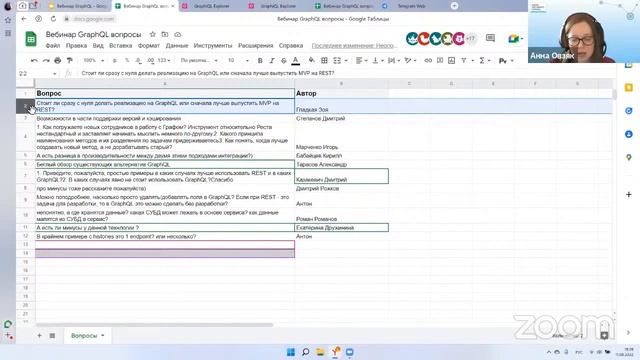This screenshot has width=640, height=360.
Task: Open the last edit history link
Action: point(353,46)
